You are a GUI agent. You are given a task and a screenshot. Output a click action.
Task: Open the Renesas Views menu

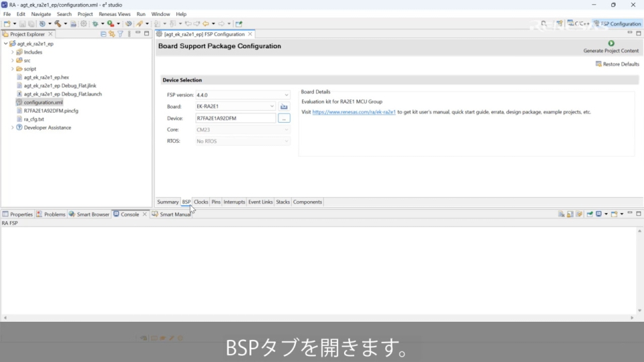(x=114, y=14)
